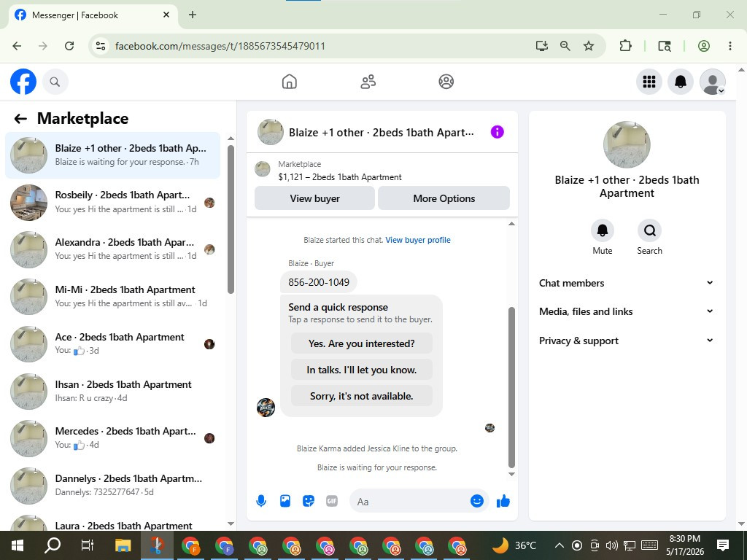Send 'Sorry, it's not available.' response
Image resolution: width=747 pixels, height=560 pixels.
point(362,396)
